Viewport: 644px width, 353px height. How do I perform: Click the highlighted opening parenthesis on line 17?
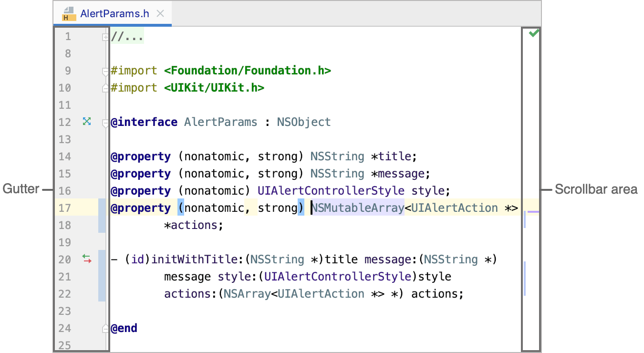181,208
